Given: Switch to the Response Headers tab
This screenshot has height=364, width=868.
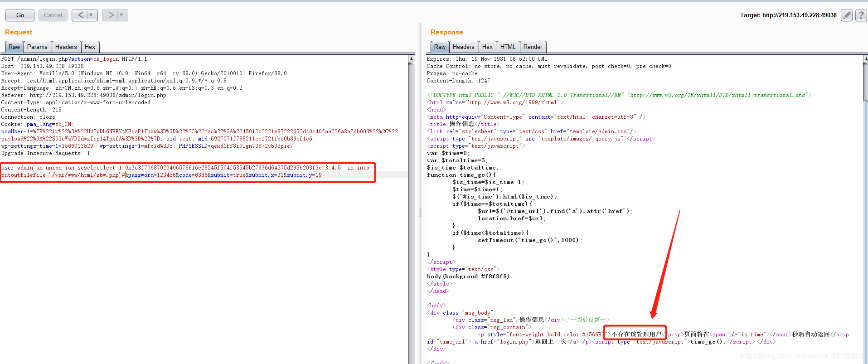Looking at the screenshot, I should coord(464,47).
